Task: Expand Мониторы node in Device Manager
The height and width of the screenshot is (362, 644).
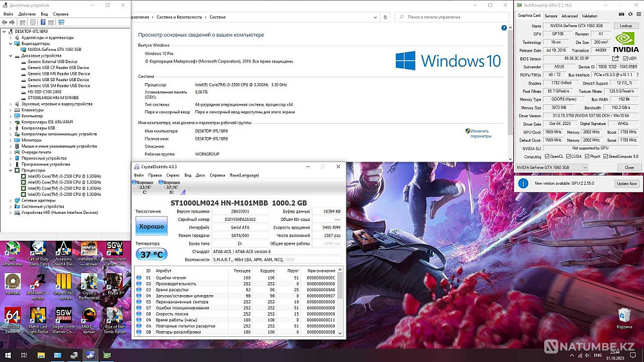Action: (11, 140)
